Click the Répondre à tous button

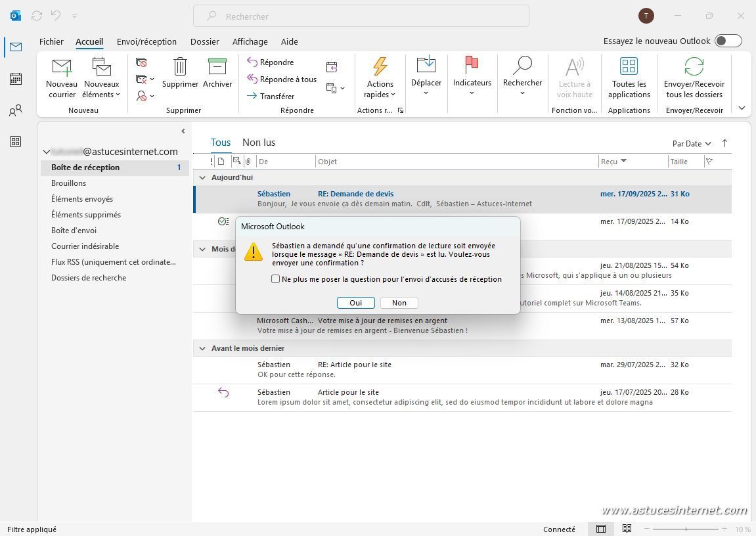[x=282, y=79]
